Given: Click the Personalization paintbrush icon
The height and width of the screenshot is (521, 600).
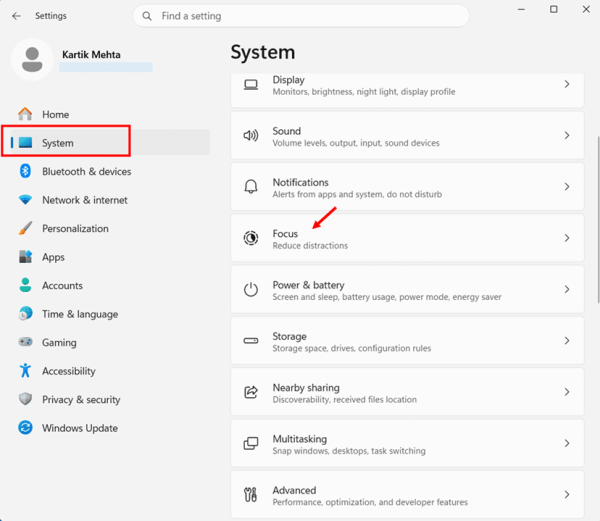Looking at the screenshot, I should click(25, 228).
